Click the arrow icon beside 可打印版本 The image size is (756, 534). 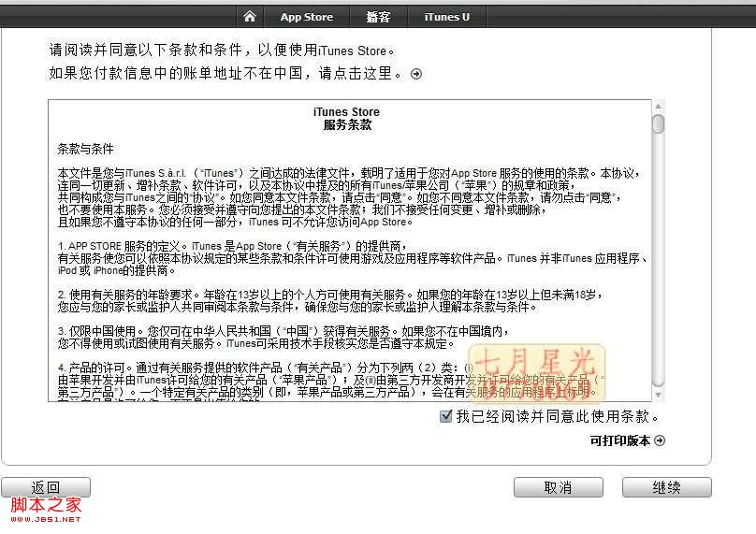[x=660, y=440]
